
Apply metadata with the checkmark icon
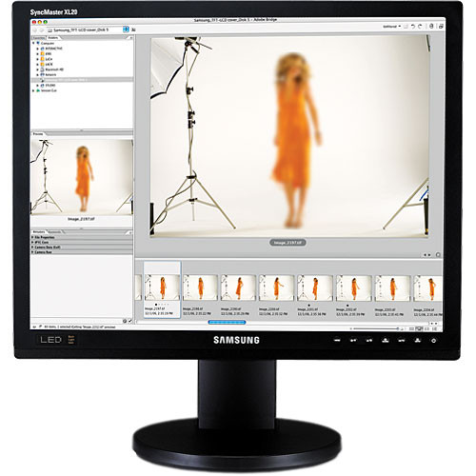129,321
